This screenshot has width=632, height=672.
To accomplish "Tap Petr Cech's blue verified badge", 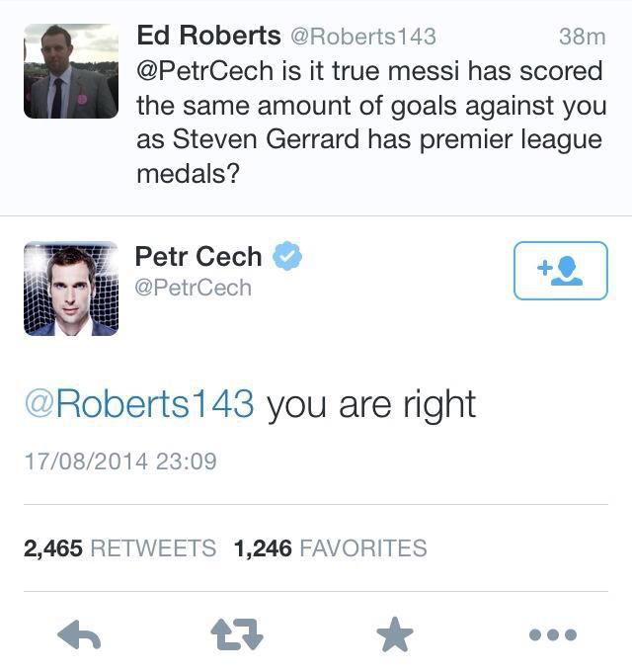I will [286, 257].
